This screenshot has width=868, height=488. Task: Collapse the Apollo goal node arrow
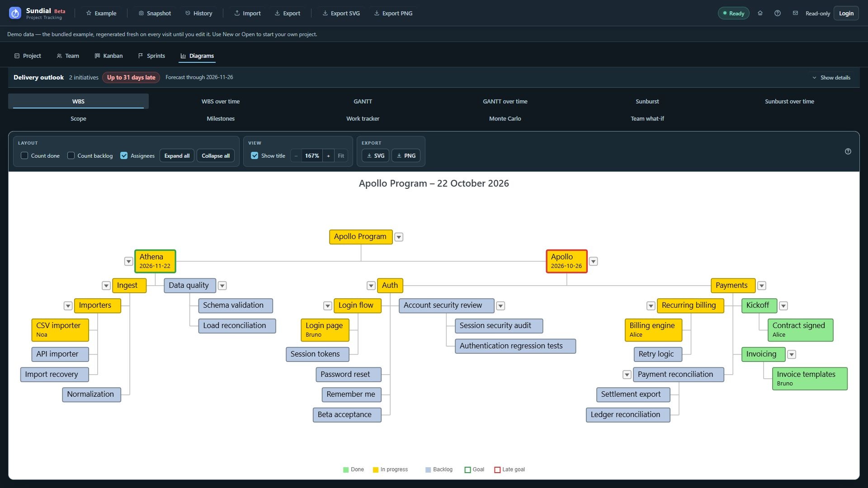[x=593, y=261]
